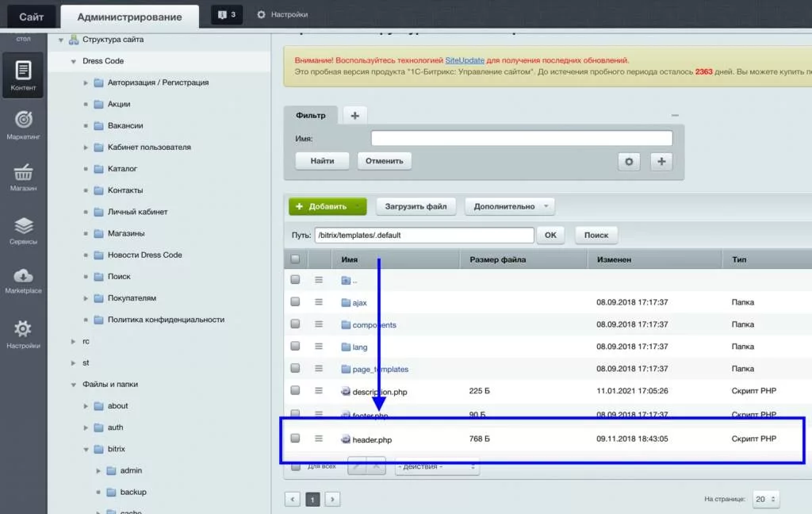Image resolution: width=812 pixels, height=514 pixels.
Task: Switch to the Сайт tab
Action: coord(31,17)
